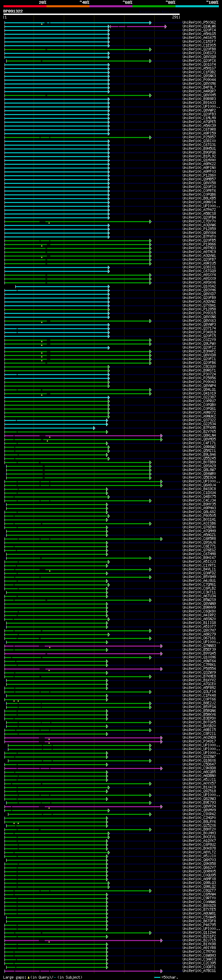
Task: Select hit label UniRef100_A1QYK7
Action: pyautogui.click(x=199, y=841)
